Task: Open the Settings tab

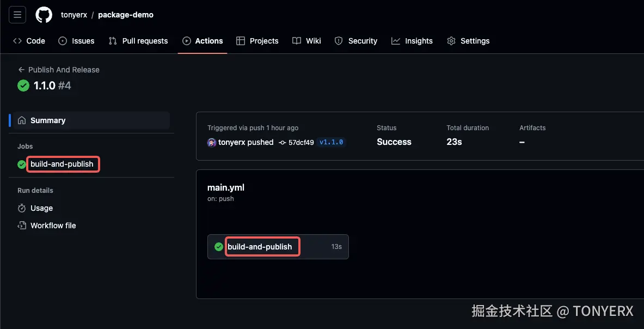Action: coord(468,41)
